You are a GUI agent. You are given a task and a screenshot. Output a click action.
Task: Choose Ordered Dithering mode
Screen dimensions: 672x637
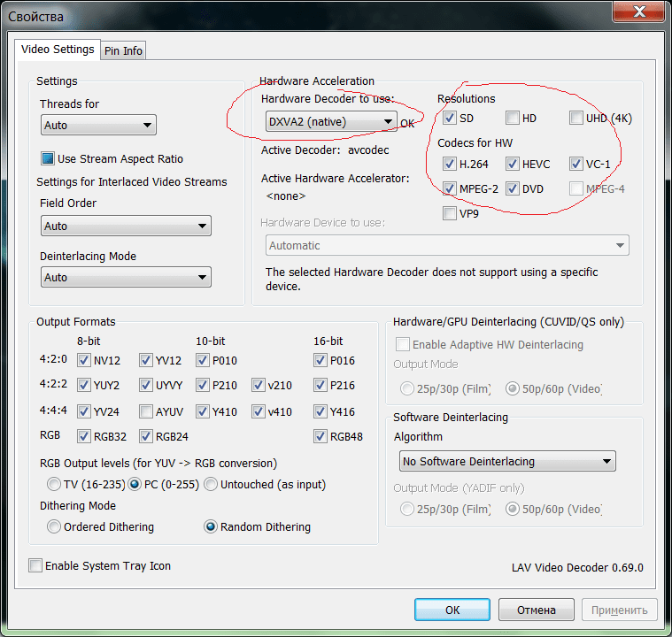click(54, 527)
